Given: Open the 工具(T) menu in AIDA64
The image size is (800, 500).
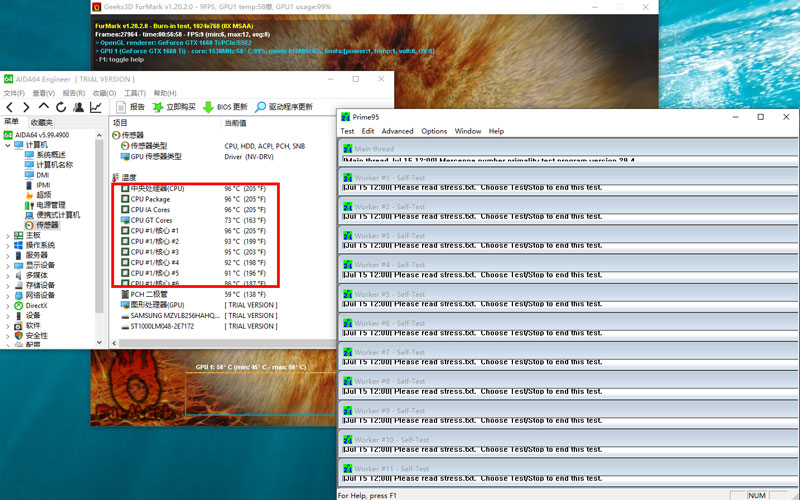Looking at the screenshot, I should point(135,93).
